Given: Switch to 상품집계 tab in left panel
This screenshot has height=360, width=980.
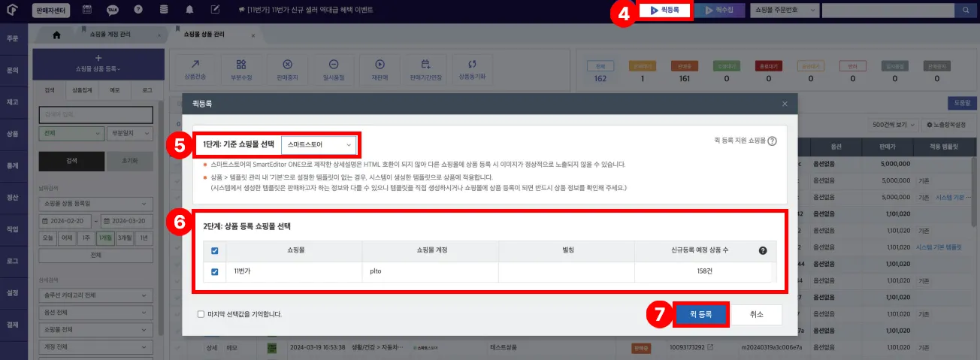Looking at the screenshot, I should (x=82, y=90).
